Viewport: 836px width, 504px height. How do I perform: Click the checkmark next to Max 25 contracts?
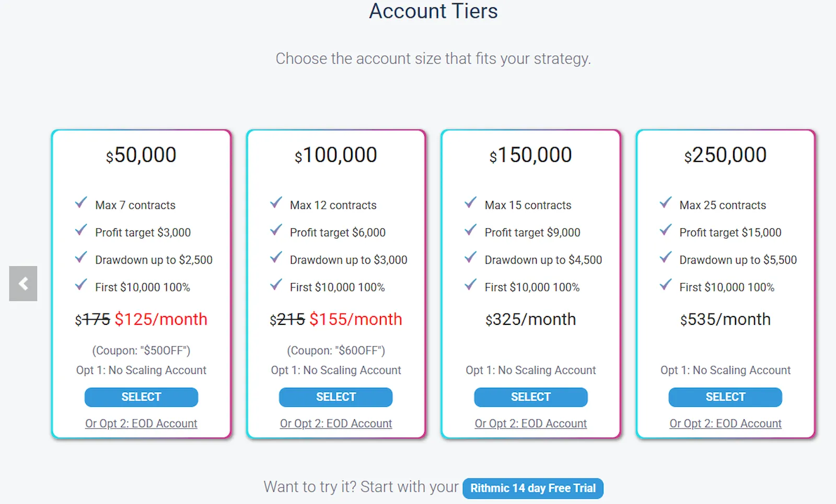click(666, 203)
